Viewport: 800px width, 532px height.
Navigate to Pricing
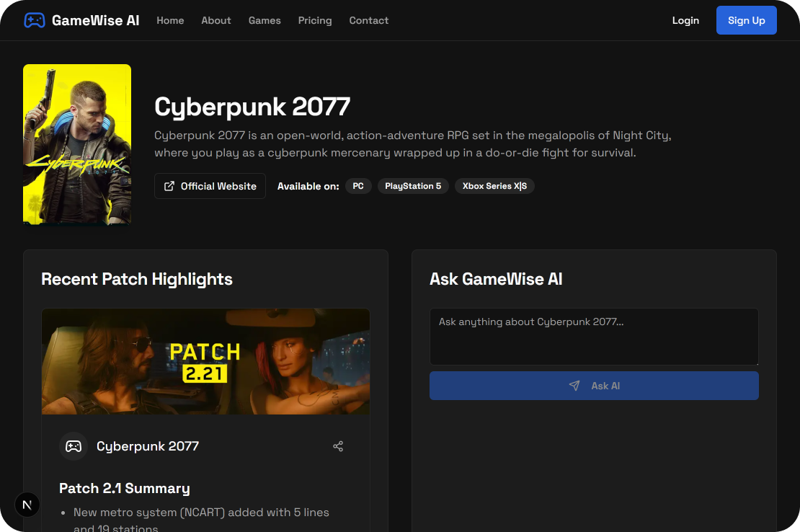[x=315, y=20]
